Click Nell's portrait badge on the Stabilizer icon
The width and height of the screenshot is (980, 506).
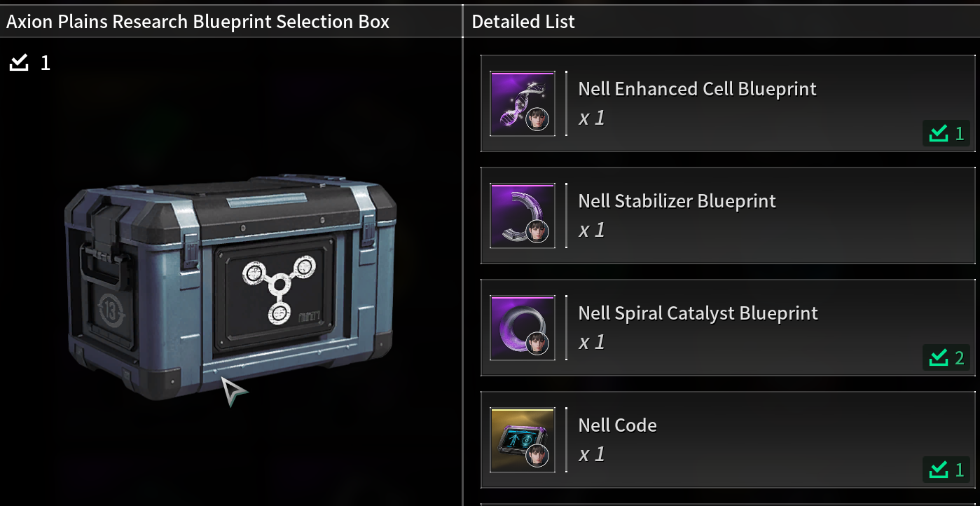click(538, 231)
